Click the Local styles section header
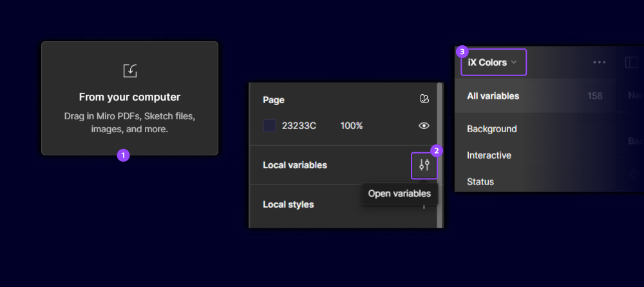The image size is (644, 287). [x=289, y=204]
